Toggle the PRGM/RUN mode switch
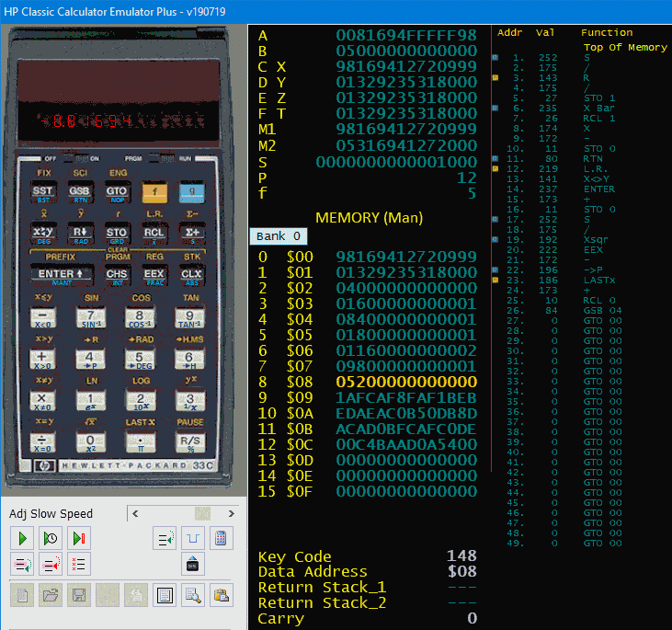Image resolution: width=672 pixels, height=630 pixels. click(x=161, y=158)
